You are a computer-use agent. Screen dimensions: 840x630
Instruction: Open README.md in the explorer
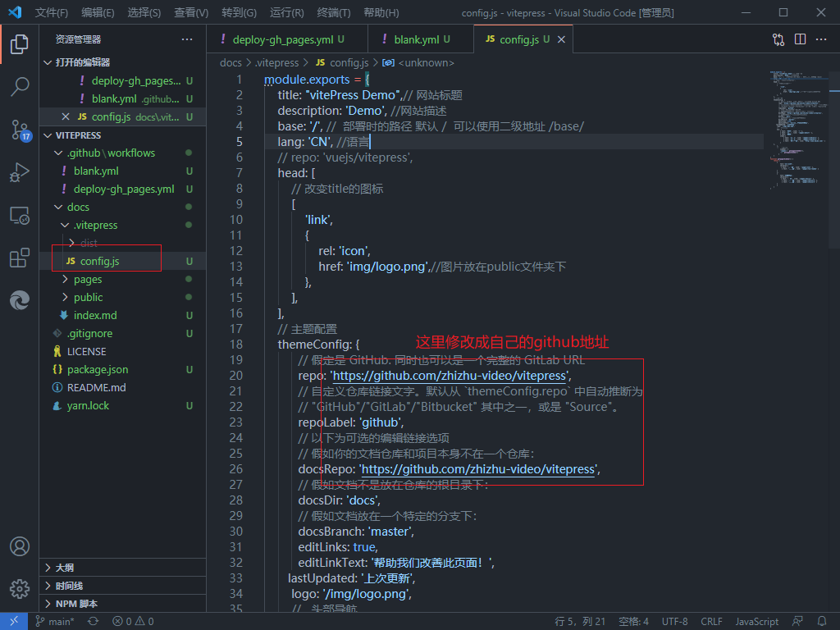[123, 387]
